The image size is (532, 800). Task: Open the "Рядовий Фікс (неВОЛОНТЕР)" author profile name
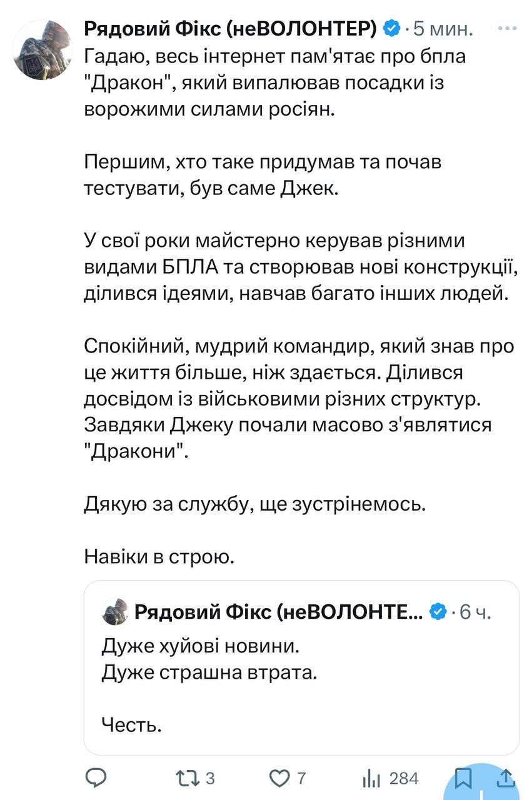point(229,28)
